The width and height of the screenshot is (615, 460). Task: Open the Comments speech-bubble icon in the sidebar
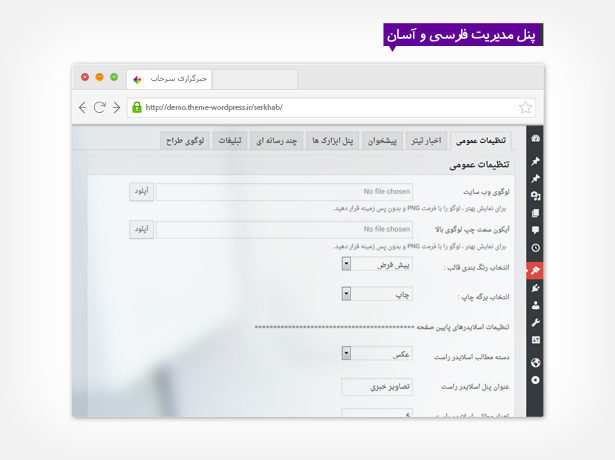[x=535, y=229]
